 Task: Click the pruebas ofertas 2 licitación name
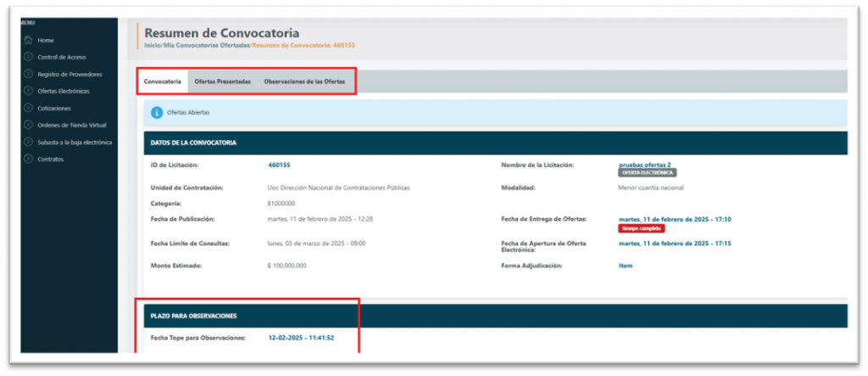pos(645,165)
